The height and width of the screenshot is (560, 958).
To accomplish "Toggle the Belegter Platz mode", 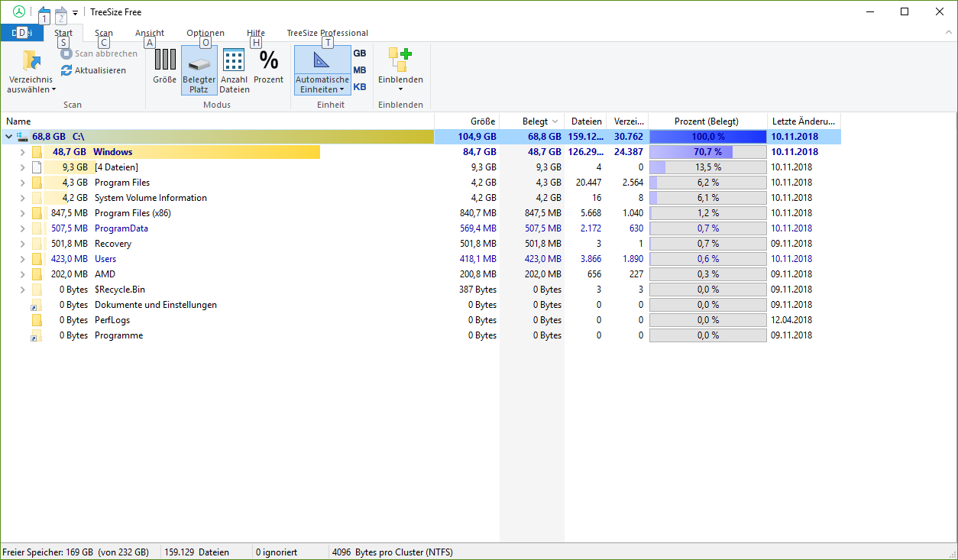I will click(199, 70).
